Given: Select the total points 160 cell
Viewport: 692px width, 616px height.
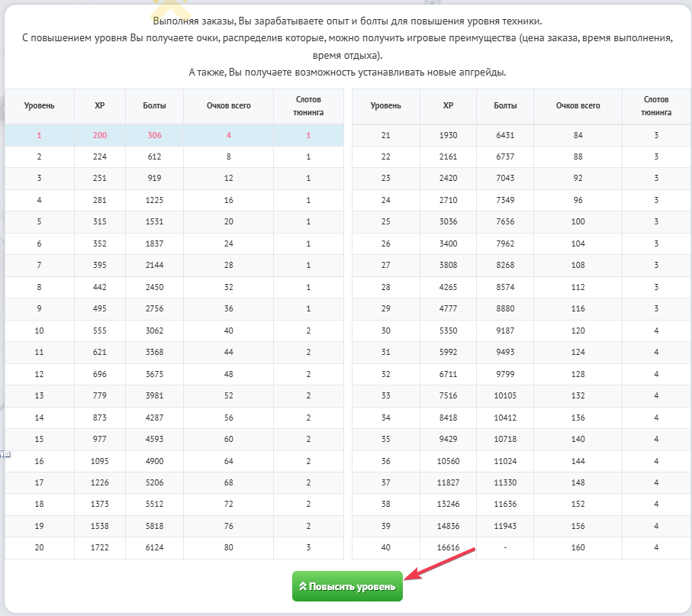Looking at the screenshot, I should pos(578,547).
